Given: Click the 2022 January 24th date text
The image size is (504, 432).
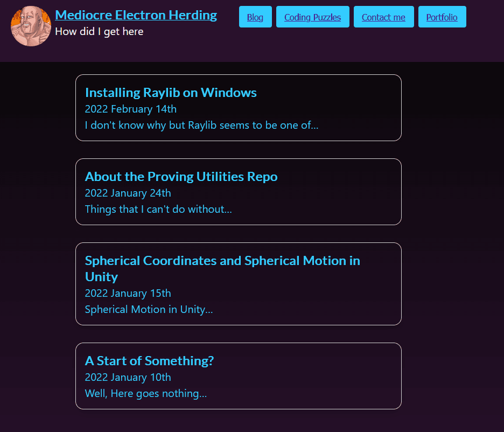Looking at the screenshot, I should pos(128,193).
